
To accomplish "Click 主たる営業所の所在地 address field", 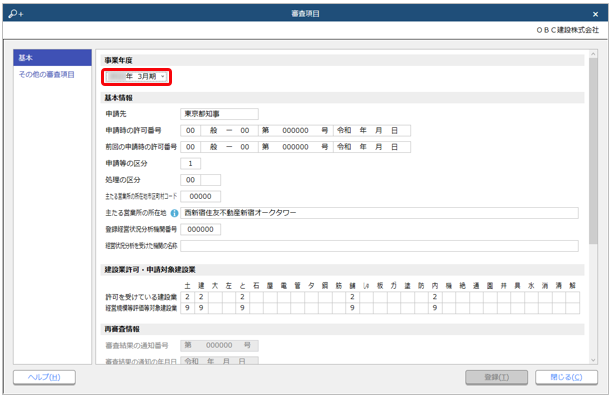I will point(380,213).
